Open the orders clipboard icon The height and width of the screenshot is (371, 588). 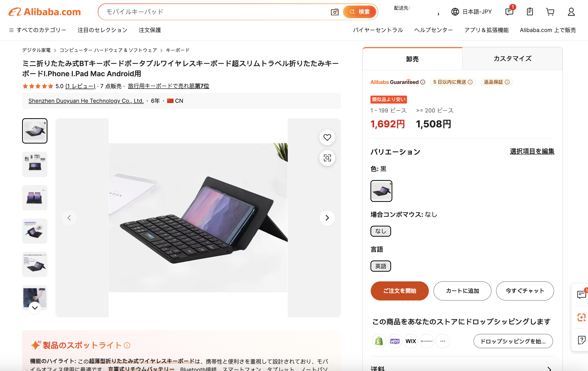tap(530, 12)
